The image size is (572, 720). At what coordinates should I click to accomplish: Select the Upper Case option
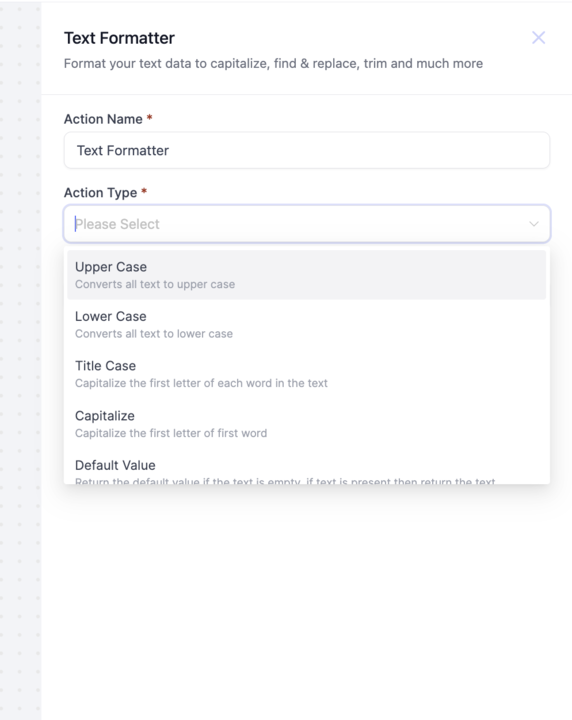pos(307,275)
